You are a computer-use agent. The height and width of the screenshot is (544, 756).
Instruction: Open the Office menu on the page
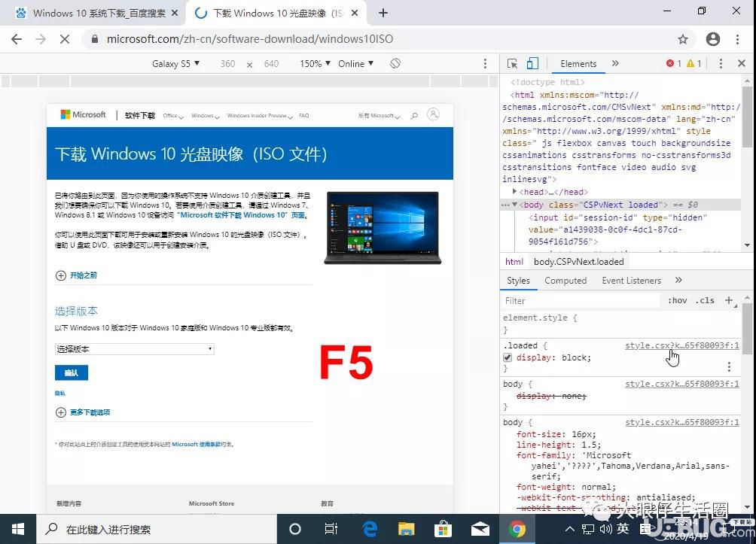(173, 116)
